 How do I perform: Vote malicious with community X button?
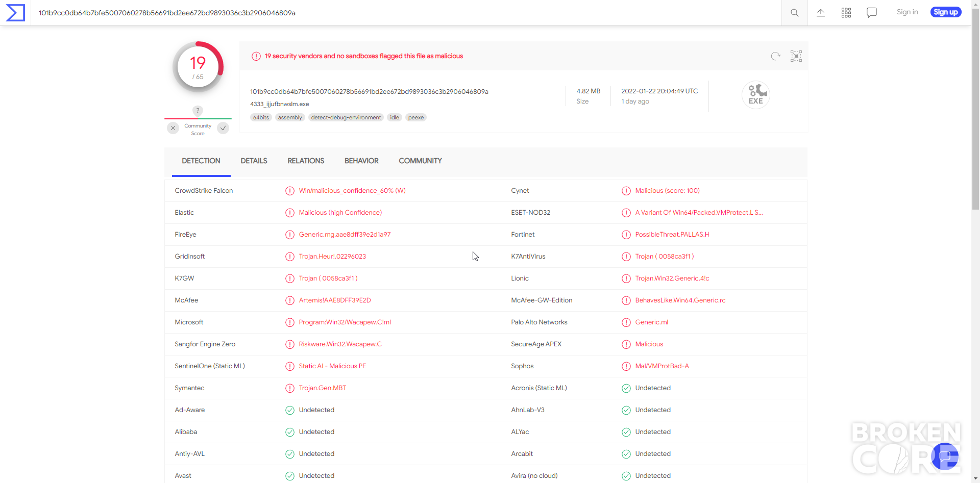click(x=173, y=128)
